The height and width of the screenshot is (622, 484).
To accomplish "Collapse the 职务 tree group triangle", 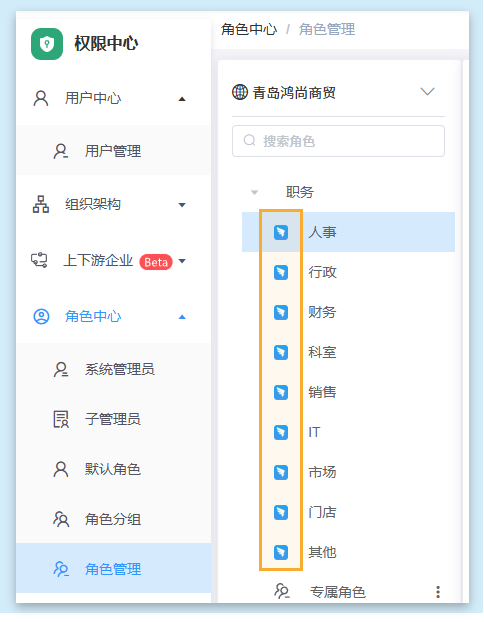I will coord(255,193).
